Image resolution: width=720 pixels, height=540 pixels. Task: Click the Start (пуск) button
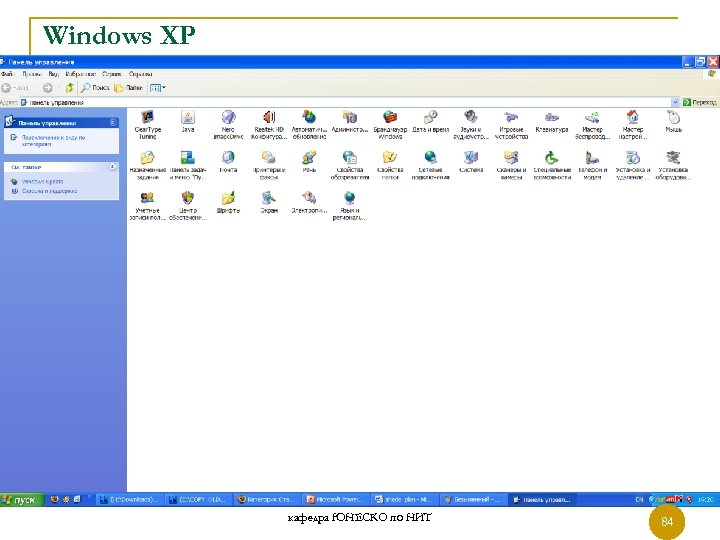[x=22, y=500]
